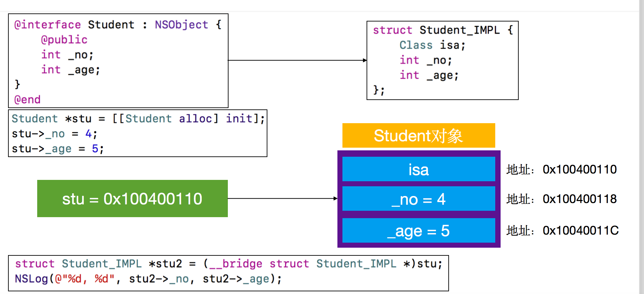Click the 'NSLog(@"%d, %d"' line

click(148, 279)
